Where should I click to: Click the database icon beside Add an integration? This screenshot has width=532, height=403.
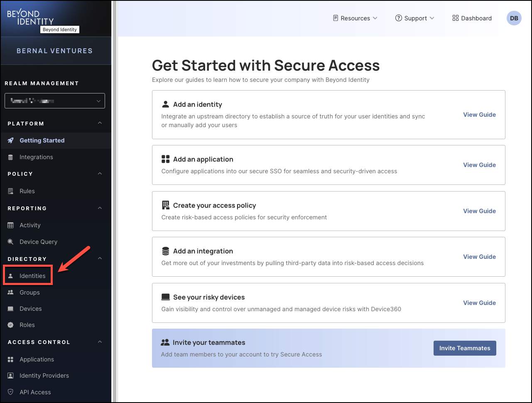[166, 251]
